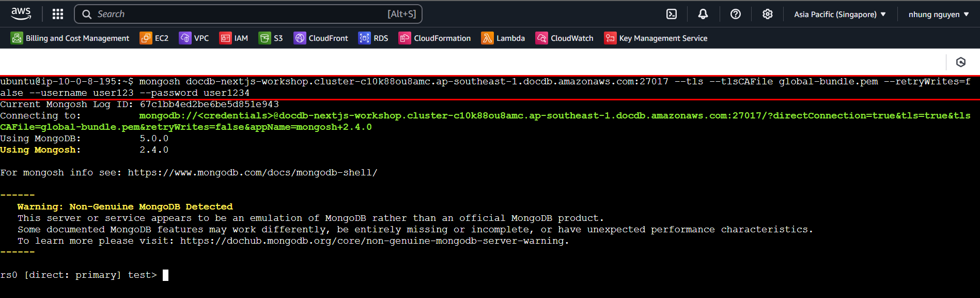Click the 'rs0 [direct: primary] test>' prompt
Screen dimensions: 980x298
[79, 275]
